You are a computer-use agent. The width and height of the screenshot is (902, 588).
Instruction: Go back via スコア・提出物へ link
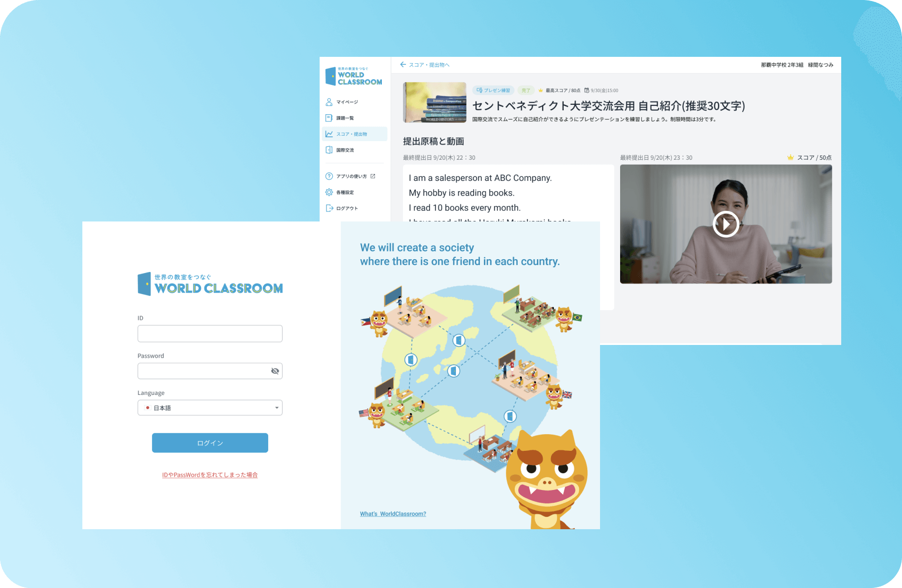pos(429,65)
